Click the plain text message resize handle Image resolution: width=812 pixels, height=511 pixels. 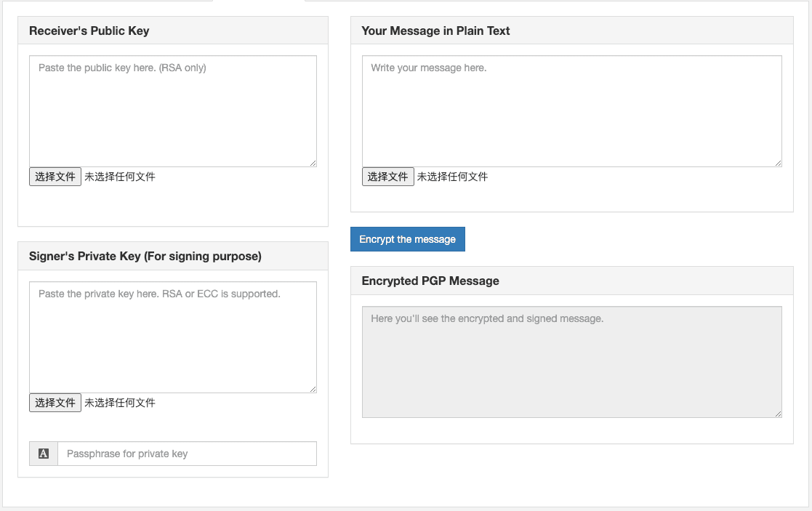click(778, 163)
